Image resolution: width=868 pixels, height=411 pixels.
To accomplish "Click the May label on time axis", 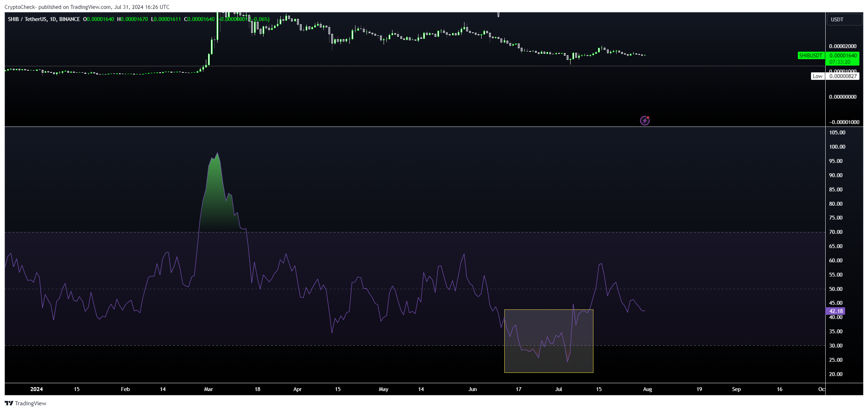I will tap(384, 389).
